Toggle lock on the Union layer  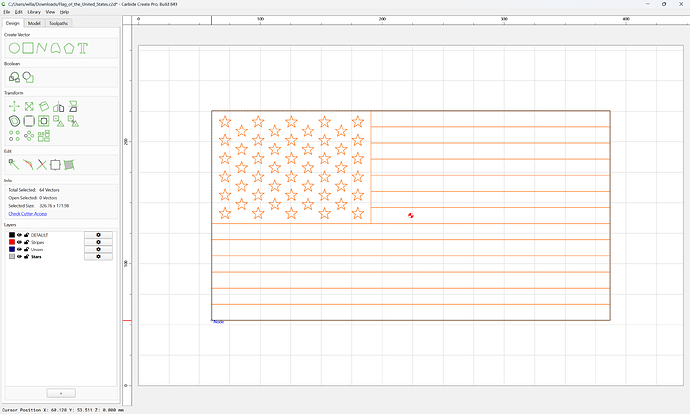click(26, 249)
